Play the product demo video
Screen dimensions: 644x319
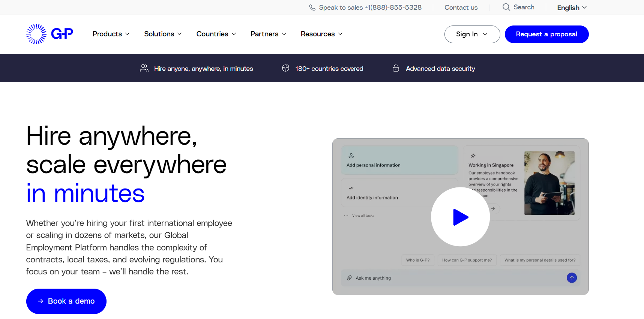tap(461, 217)
